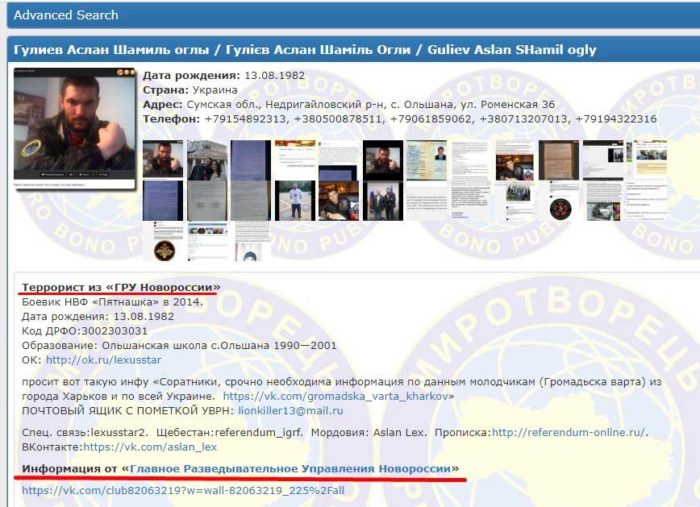The width and height of the screenshot is (700, 507).
Task: Open thumbnail of couple in front of building
Action: point(207,160)
